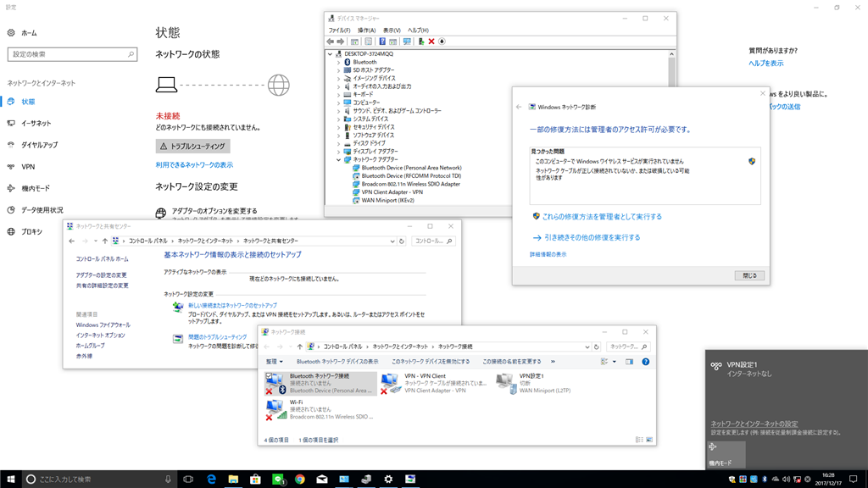This screenshot has width=868, height=488.
Task: Click the 設定の検索 search field
Action: [73, 54]
